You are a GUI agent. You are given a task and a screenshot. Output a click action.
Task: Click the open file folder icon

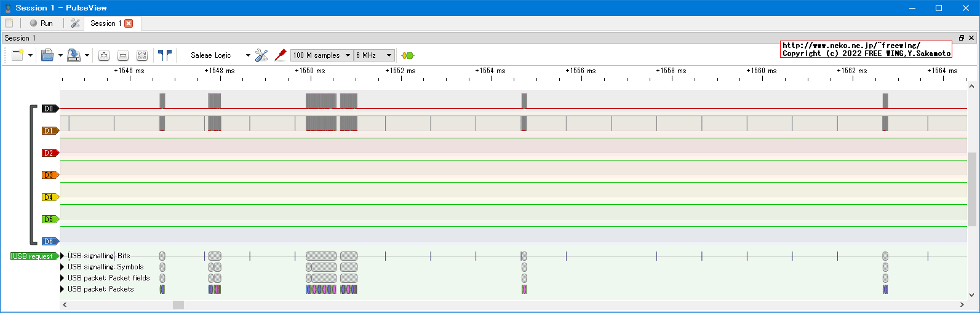pos(47,55)
